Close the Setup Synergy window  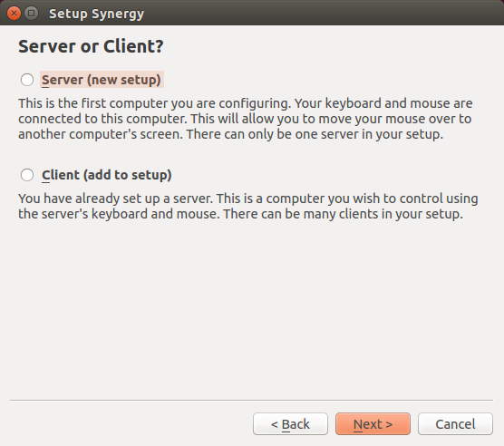point(14,14)
